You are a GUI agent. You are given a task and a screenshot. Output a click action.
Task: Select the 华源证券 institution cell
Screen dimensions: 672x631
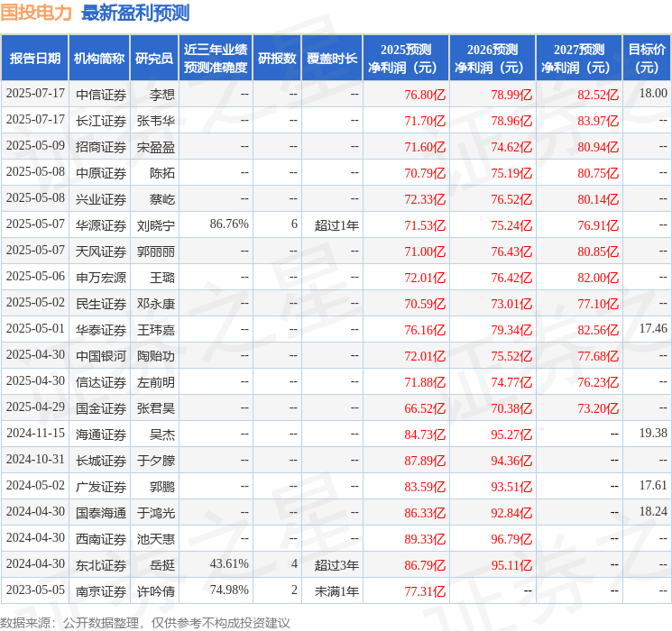pyautogui.click(x=101, y=224)
